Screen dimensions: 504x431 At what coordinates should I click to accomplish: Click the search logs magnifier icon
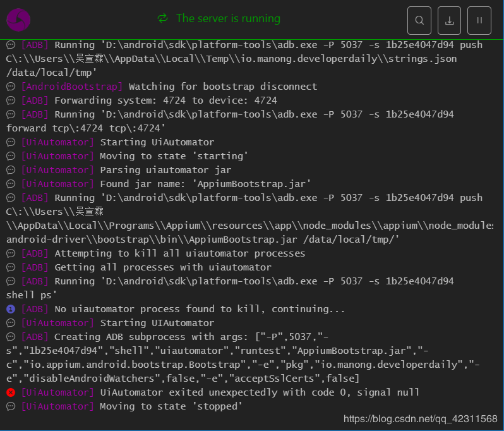point(419,20)
